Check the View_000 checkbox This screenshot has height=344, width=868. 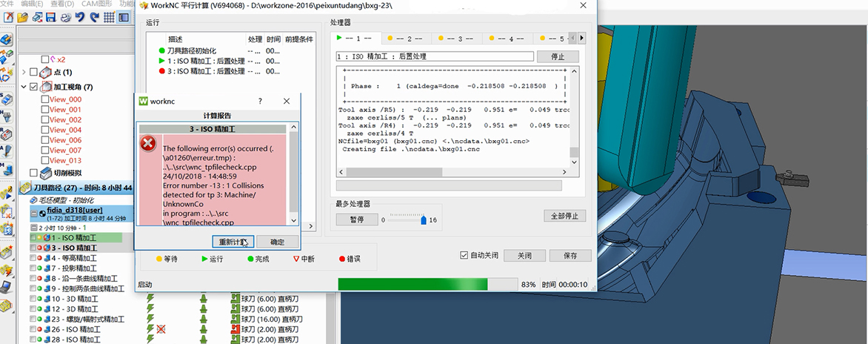point(45,99)
